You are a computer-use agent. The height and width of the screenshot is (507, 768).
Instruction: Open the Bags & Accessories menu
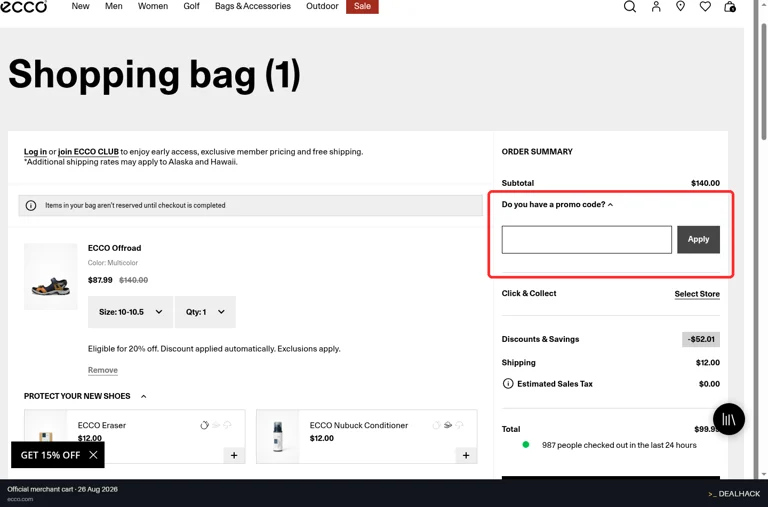(x=253, y=6)
